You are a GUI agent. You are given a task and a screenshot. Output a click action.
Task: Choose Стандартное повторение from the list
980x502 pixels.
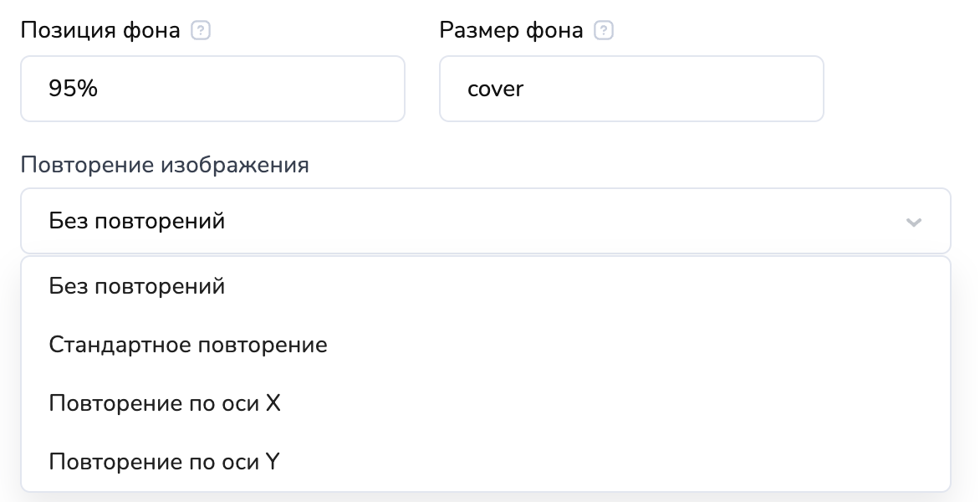coord(188,345)
